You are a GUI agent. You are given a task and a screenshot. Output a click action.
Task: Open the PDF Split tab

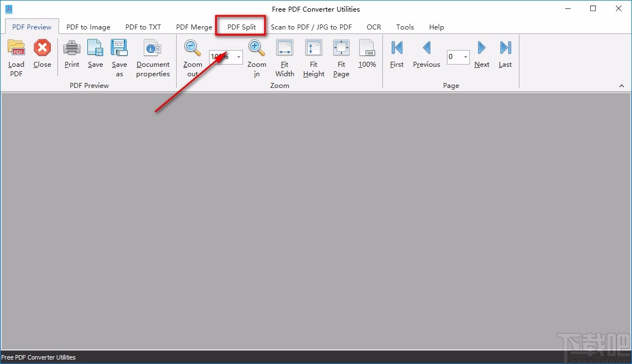click(241, 27)
